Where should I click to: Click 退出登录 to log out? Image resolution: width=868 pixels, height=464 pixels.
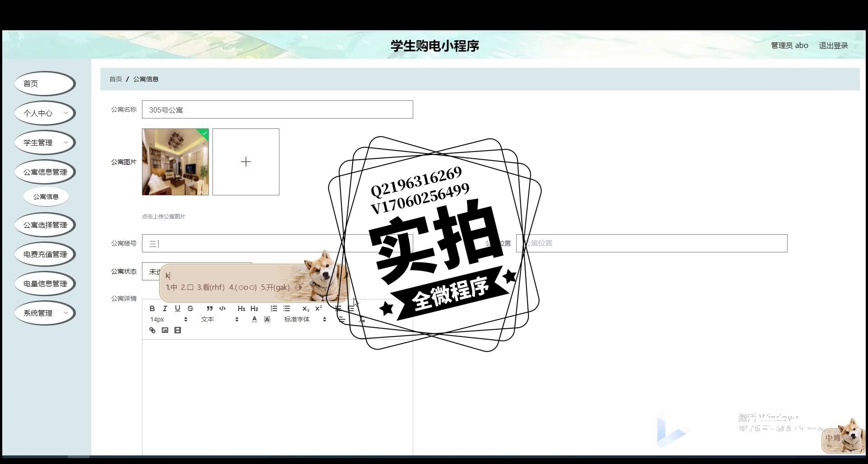click(x=833, y=45)
